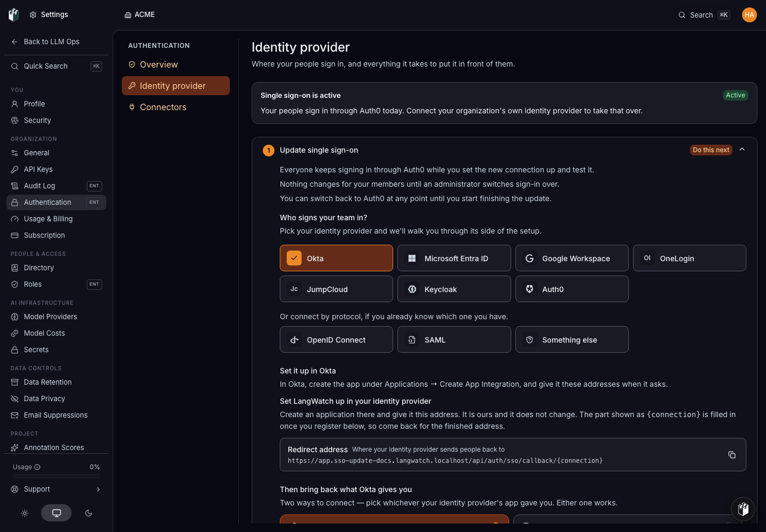Image resolution: width=766 pixels, height=532 pixels.
Task: Click the Usage & Billing gauge icon
Action: (15, 219)
